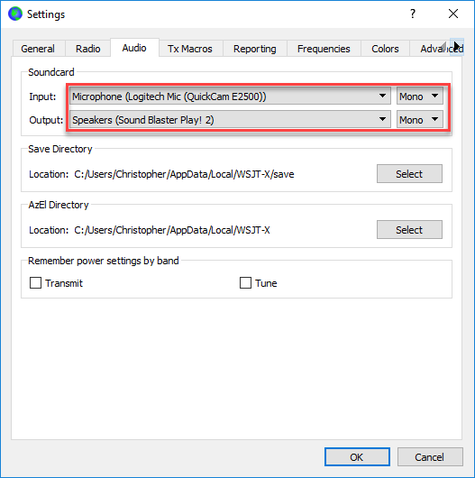Click the AzEl Directory path text

172,230
